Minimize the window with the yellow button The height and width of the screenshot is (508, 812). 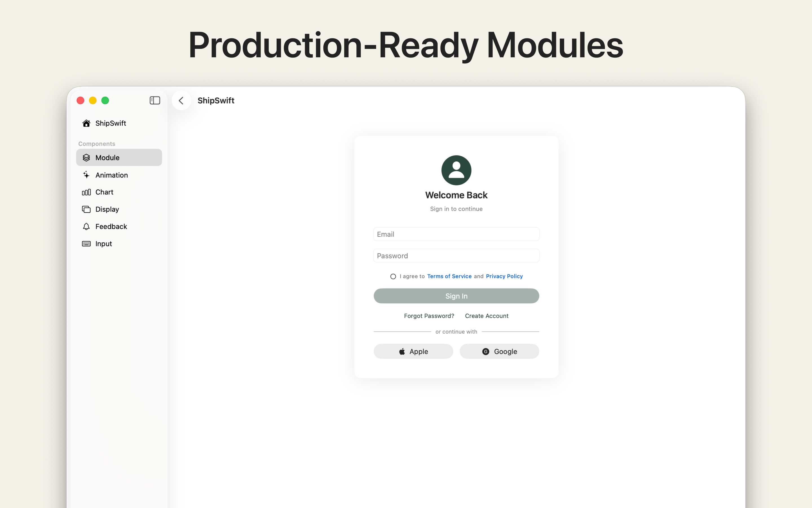coord(93,100)
